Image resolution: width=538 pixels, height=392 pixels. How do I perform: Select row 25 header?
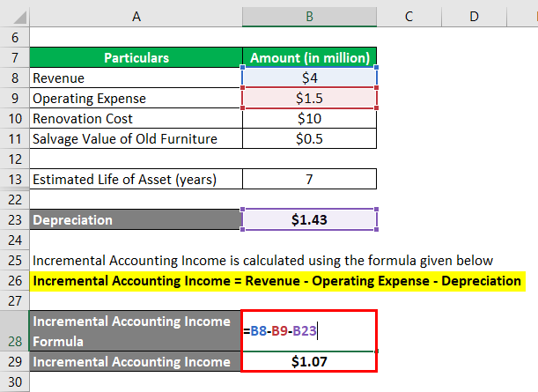tap(15, 260)
